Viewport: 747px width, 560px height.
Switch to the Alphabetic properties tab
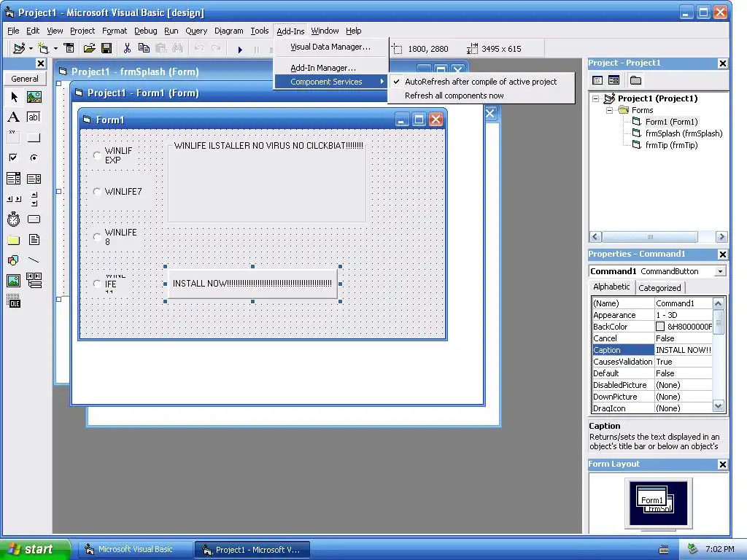[x=611, y=287]
